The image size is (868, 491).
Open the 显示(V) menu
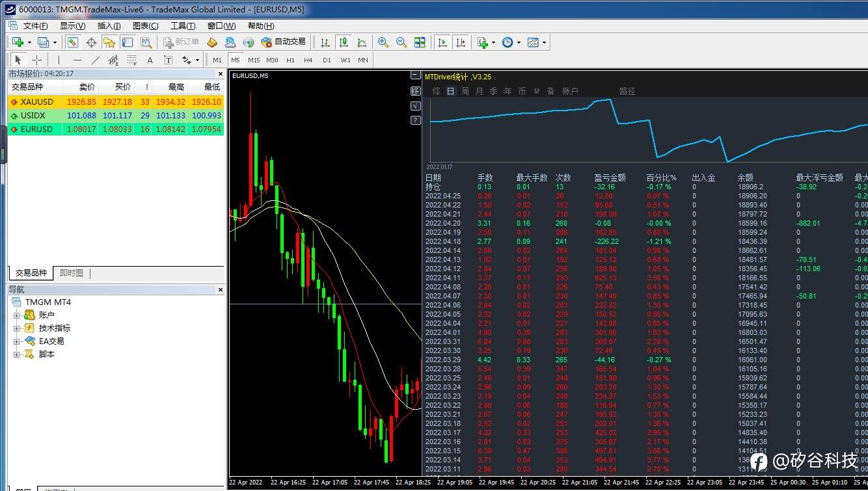(72, 26)
